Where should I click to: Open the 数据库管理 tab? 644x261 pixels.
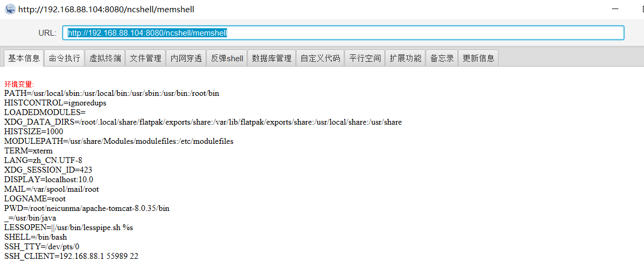pyautogui.click(x=272, y=59)
